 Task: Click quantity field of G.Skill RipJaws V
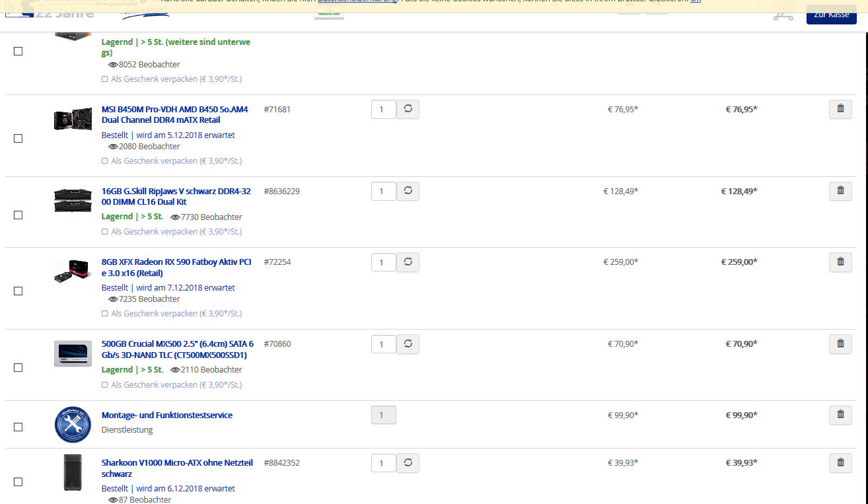click(x=384, y=192)
